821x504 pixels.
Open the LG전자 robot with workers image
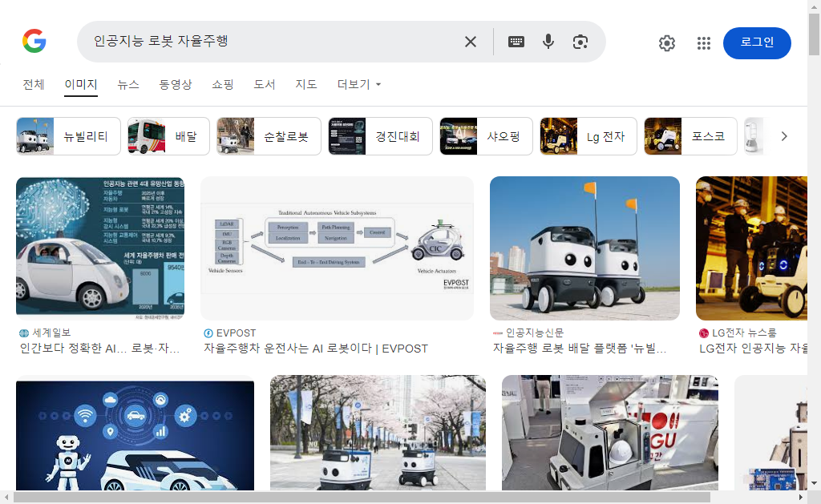(x=751, y=248)
